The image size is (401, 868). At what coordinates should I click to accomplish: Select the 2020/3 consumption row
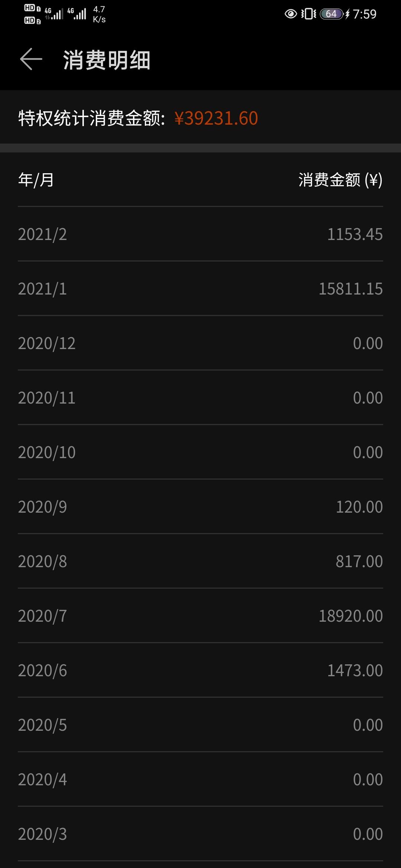(200, 834)
